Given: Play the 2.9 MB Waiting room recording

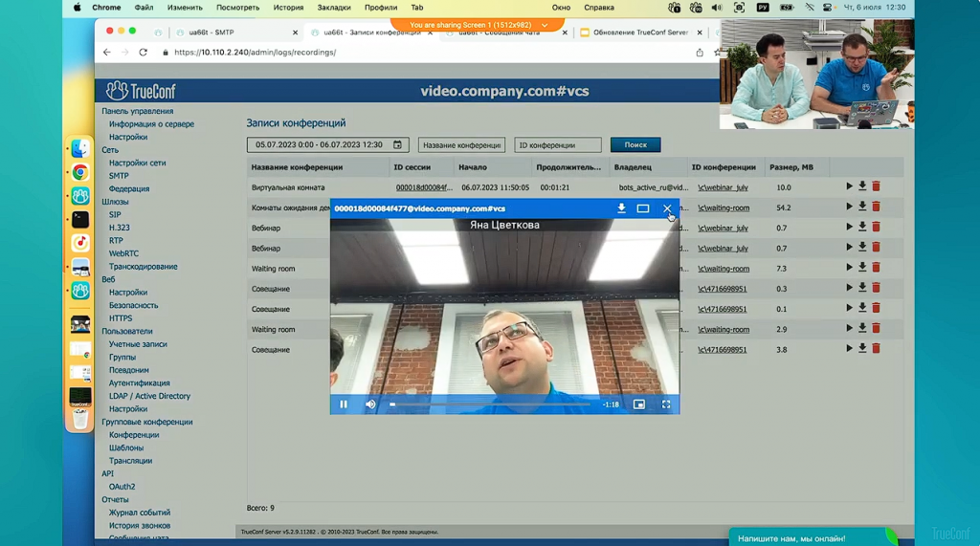Looking at the screenshot, I should (x=849, y=328).
